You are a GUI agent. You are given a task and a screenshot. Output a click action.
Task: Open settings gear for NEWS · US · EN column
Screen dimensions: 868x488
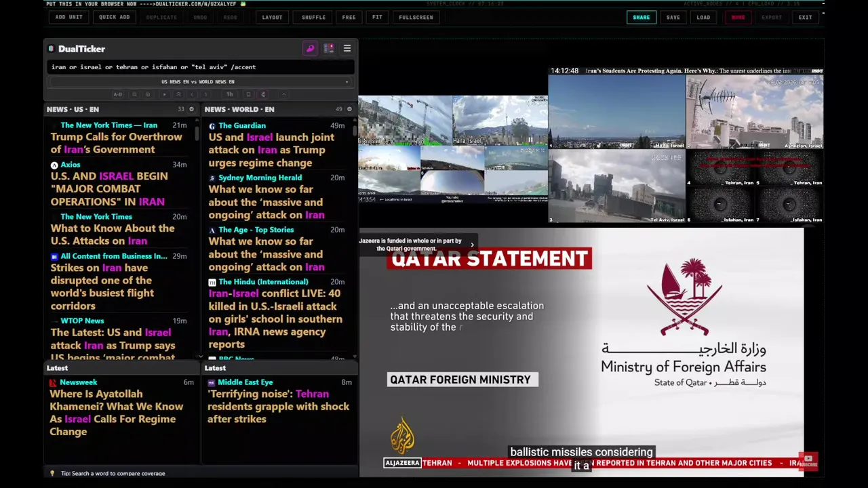[191, 109]
